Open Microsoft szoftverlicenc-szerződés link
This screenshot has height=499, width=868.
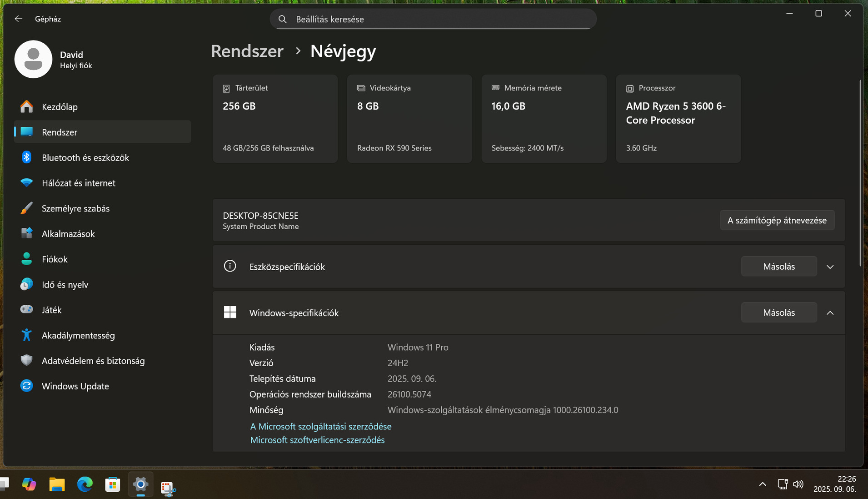317,440
